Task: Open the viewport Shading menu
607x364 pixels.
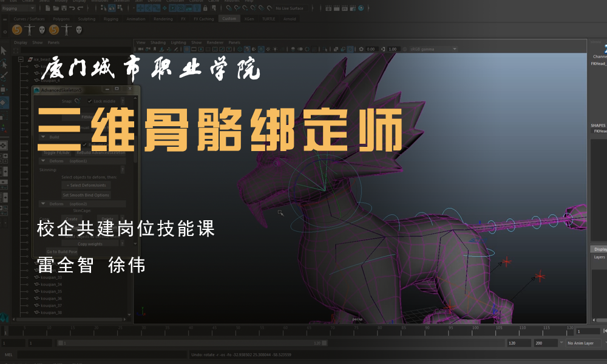Action: tap(158, 42)
